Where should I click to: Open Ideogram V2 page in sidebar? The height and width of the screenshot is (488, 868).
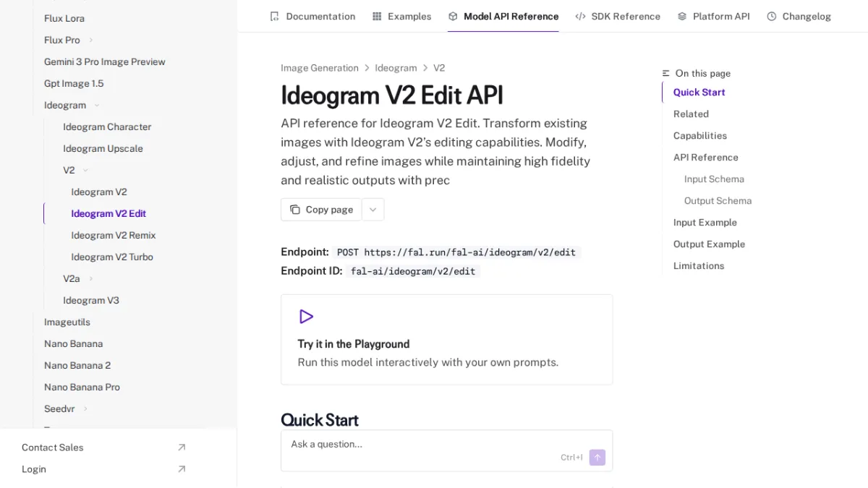pyautogui.click(x=99, y=192)
